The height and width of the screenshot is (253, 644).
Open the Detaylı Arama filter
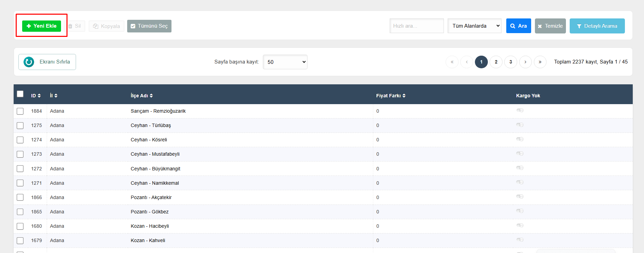pos(597,26)
